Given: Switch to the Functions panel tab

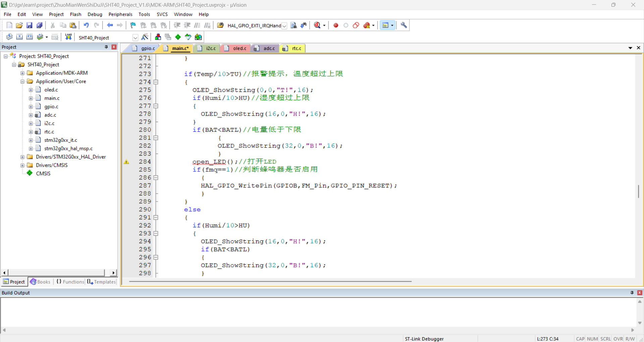Looking at the screenshot, I should pyautogui.click(x=70, y=282).
